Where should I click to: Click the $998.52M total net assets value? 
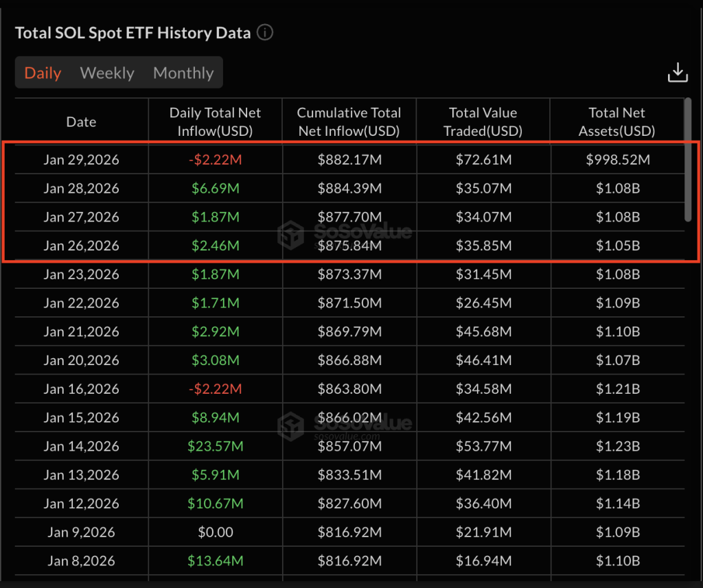(616, 160)
